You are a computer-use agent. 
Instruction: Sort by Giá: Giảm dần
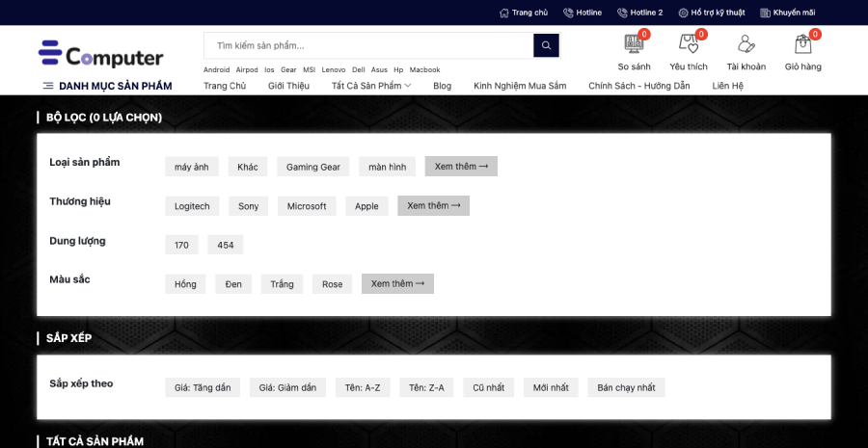pyautogui.click(x=287, y=387)
